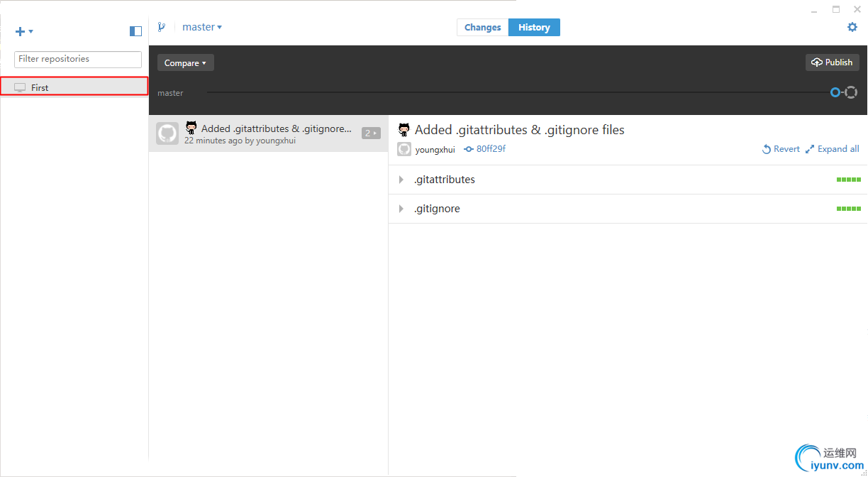Close the application window

[x=856, y=9]
